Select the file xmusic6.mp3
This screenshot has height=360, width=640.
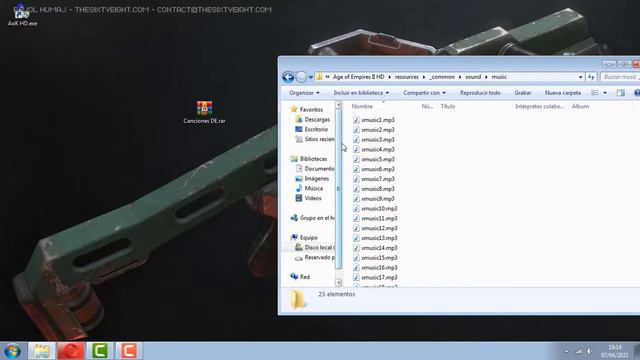(373, 169)
